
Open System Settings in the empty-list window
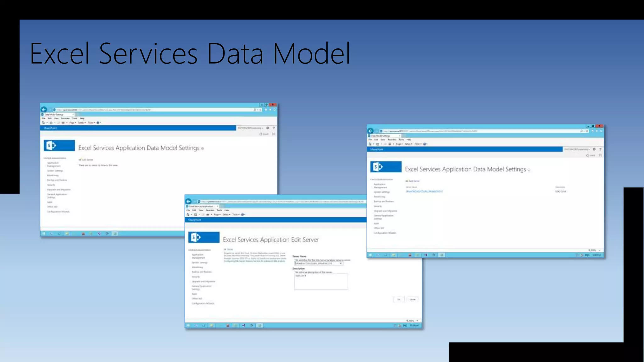click(x=55, y=171)
